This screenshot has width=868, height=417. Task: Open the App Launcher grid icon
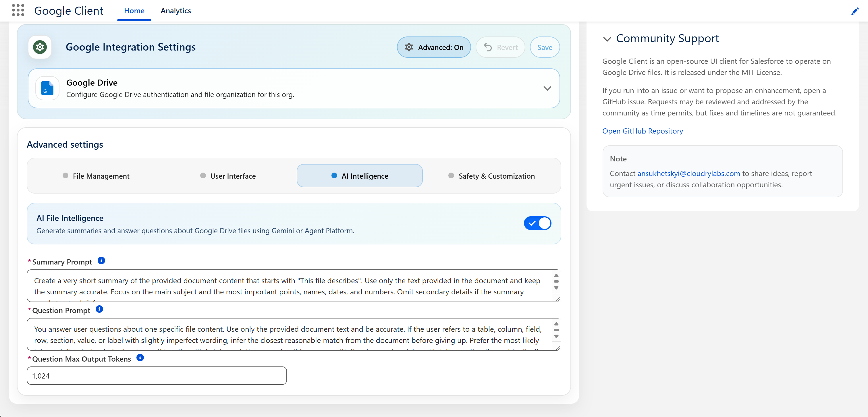pos(18,10)
